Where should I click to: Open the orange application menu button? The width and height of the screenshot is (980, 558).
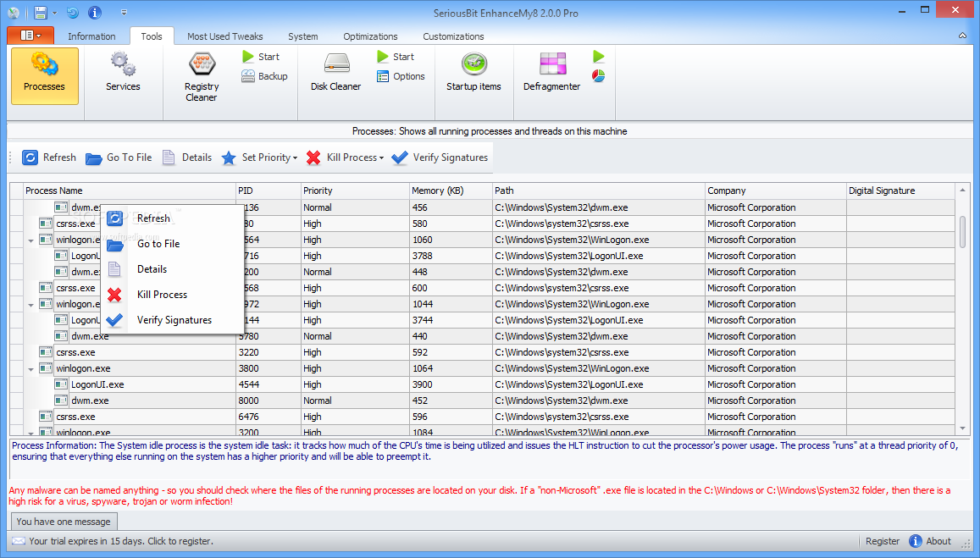(x=30, y=36)
